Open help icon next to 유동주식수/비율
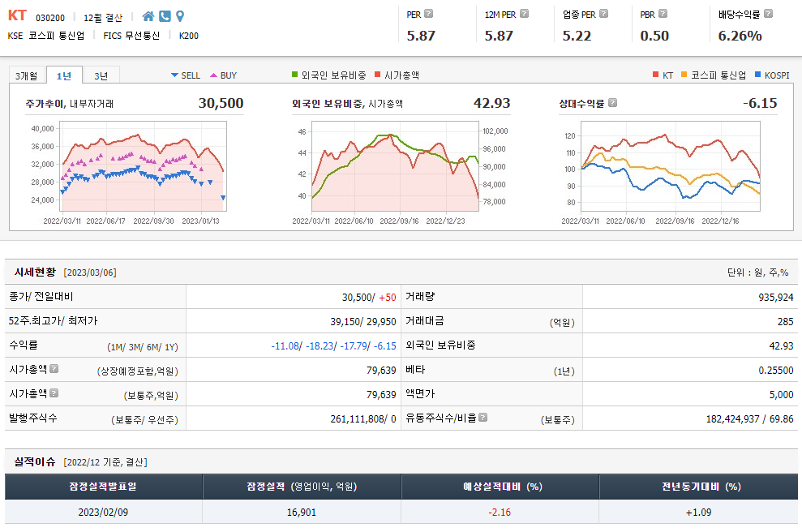 [482, 418]
